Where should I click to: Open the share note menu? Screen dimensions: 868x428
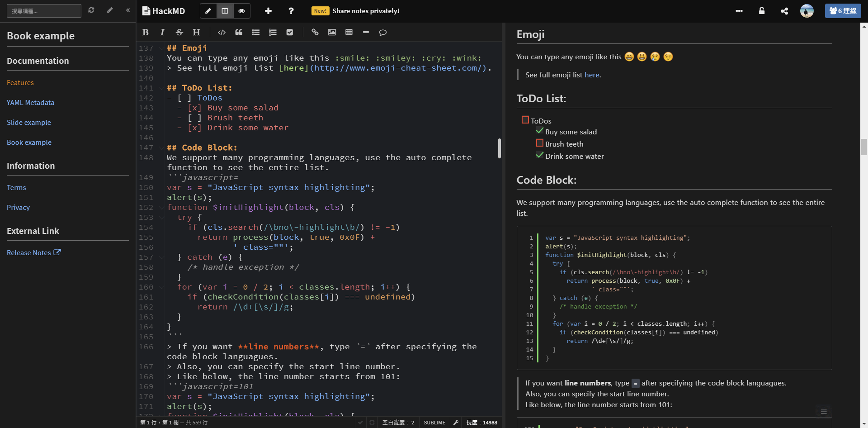coord(784,11)
